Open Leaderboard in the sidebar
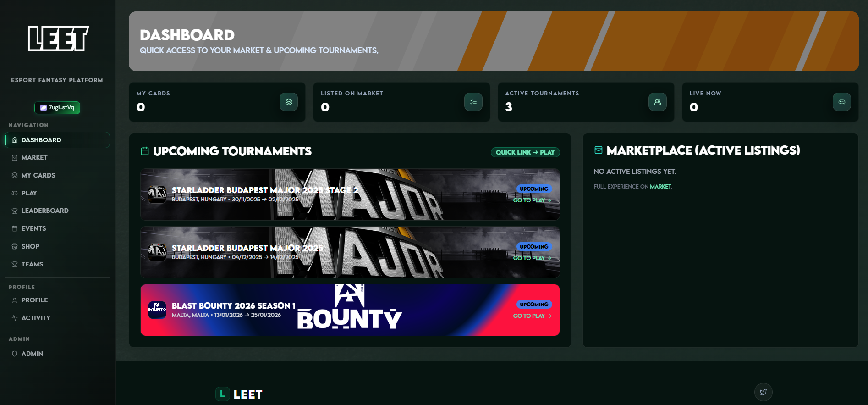 [57, 211]
